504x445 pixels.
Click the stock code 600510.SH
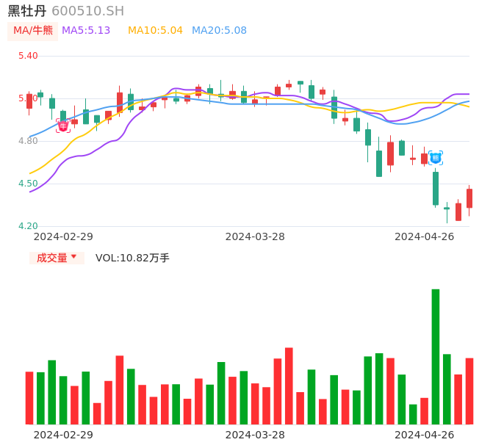tap(87, 11)
